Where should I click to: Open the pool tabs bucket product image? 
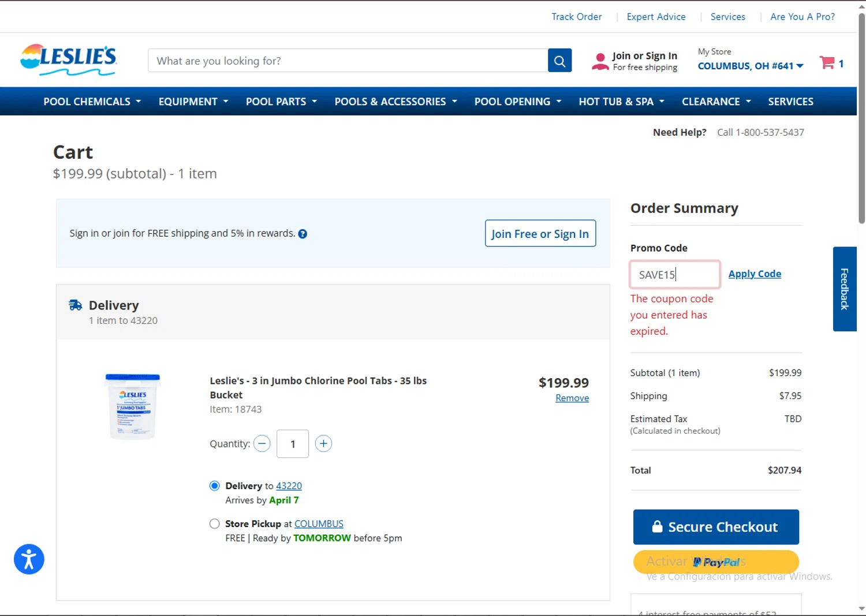click(x=133, y=406)
